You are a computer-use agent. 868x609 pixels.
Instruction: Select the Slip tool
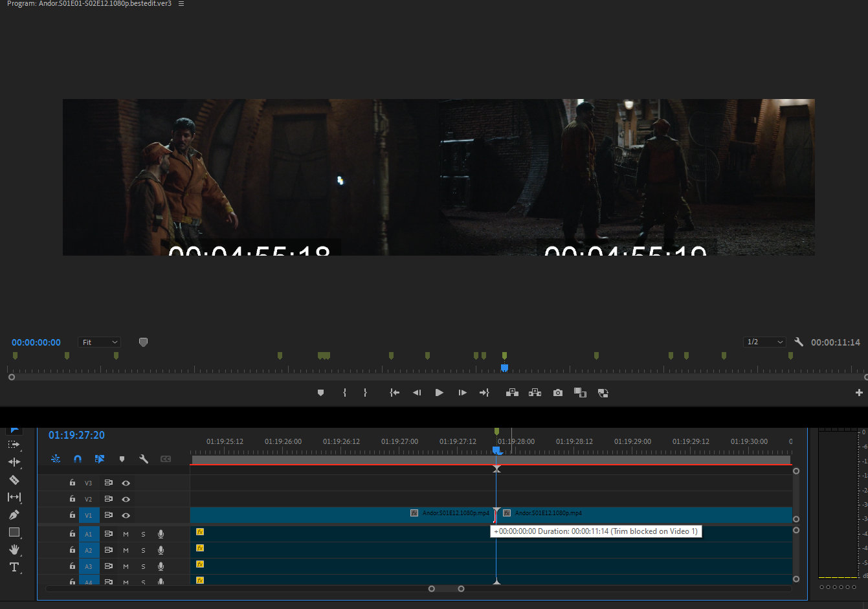14,497
